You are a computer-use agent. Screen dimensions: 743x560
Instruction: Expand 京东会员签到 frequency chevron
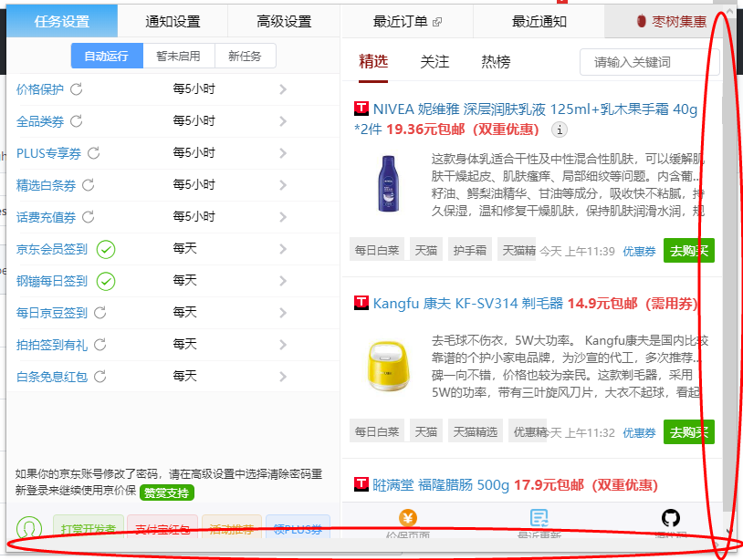point(283,249)
